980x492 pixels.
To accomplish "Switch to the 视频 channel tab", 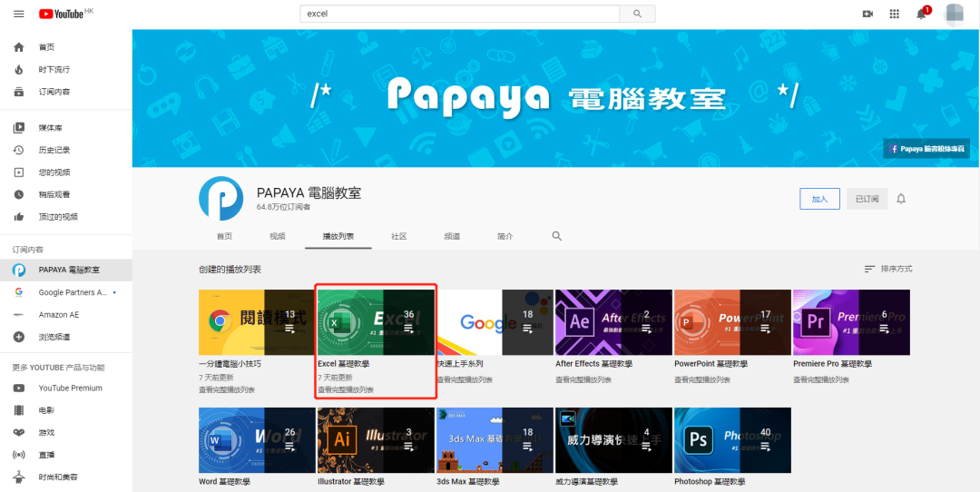I will tap(278, 236).
